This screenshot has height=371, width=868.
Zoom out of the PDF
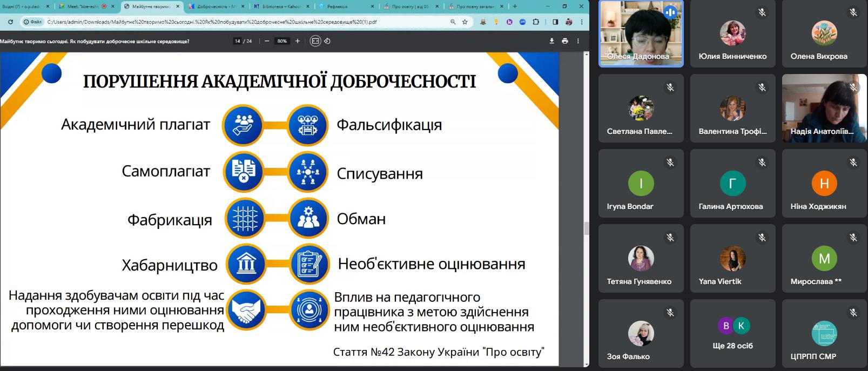click(267, 41)
